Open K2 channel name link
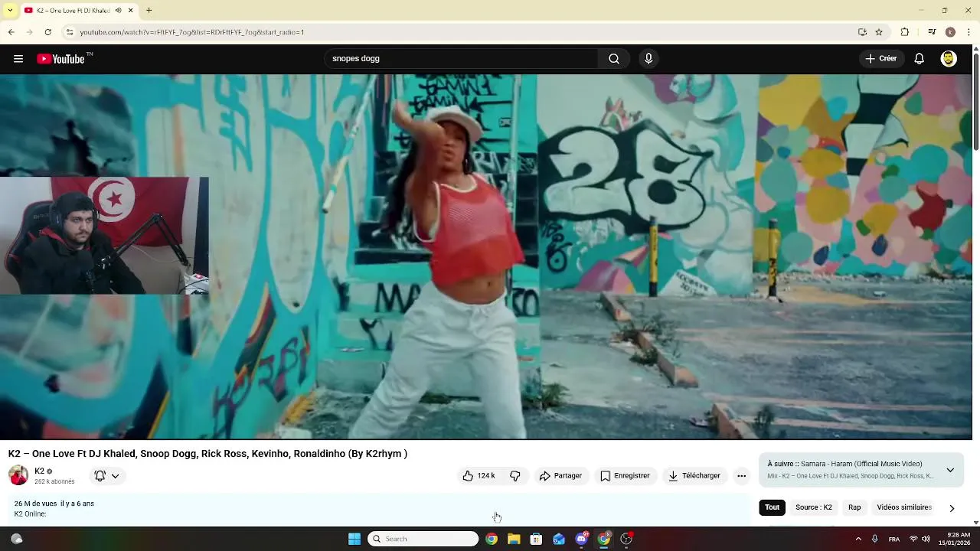 pyautogui.click(x=40, y=471)
